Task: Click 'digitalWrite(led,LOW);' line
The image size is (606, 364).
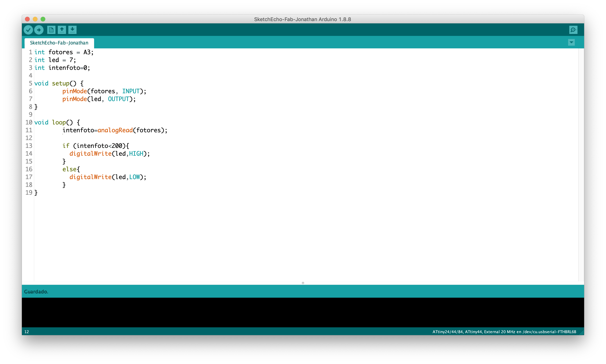Action: click(108, 177)
